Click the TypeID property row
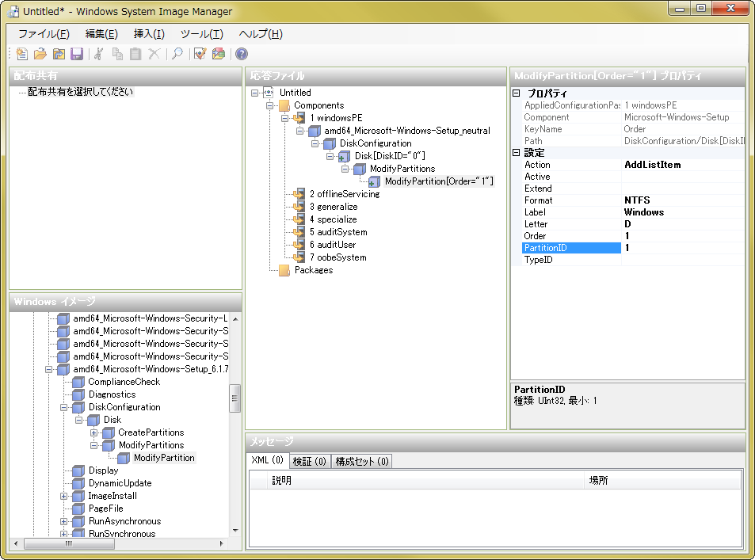Viewport: 755px width, 560px height. click(633, 260)
